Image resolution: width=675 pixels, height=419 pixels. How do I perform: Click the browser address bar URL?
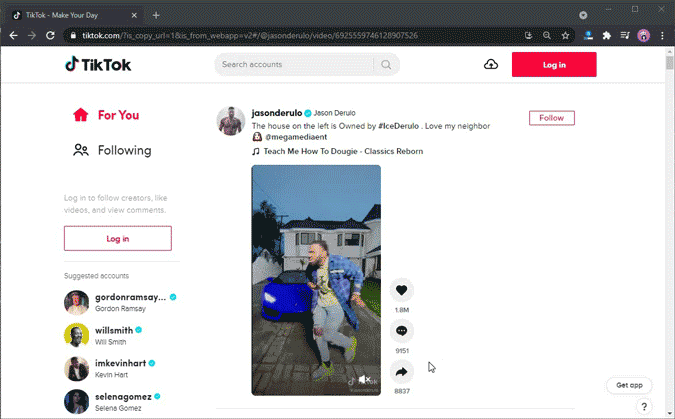click(x=250, y=35)
